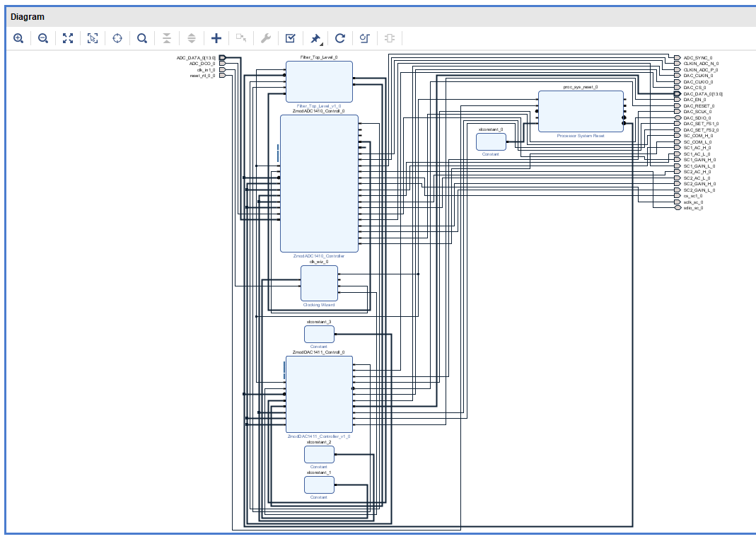Activate the Select Area tool
Image resolution: width=756 pixels, height=539 pixels.
click(x=93, y=38)
